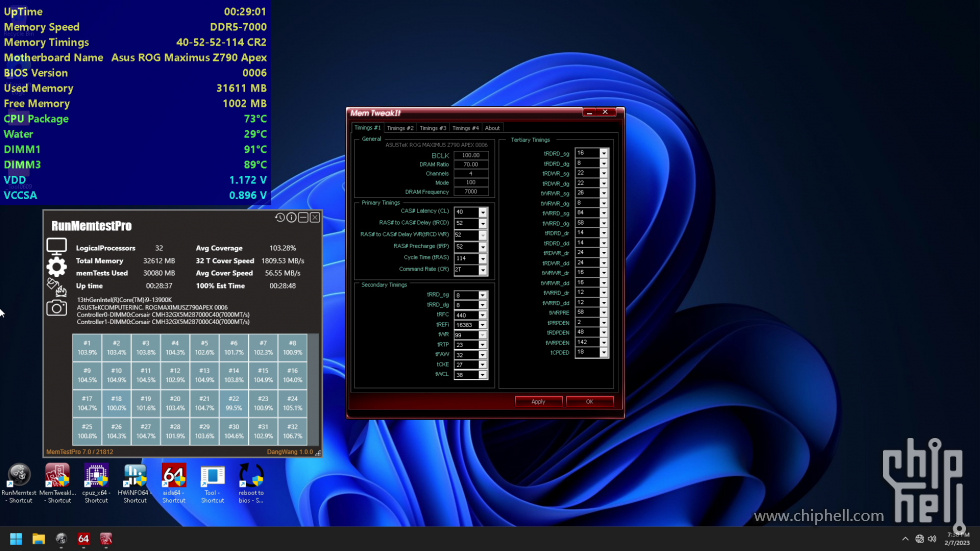Switch to the Timings #4 tab
Screen dimensions: 980x551
466,128
